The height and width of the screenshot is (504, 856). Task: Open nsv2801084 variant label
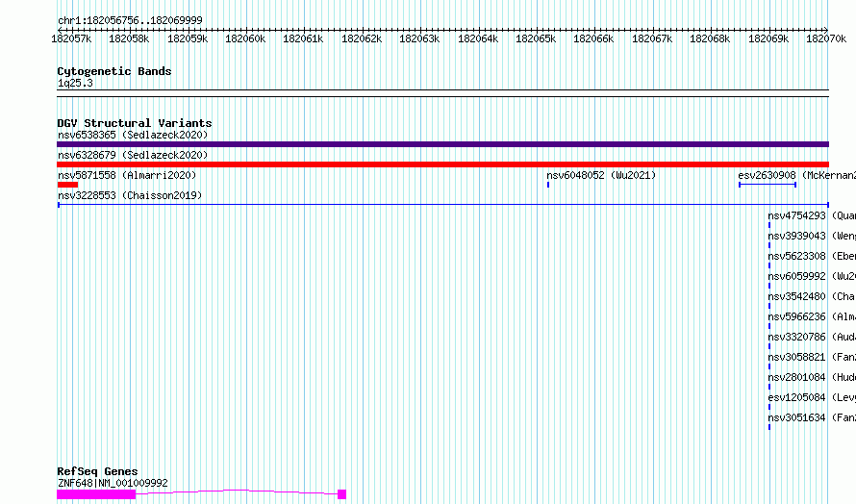coord(812,377)
